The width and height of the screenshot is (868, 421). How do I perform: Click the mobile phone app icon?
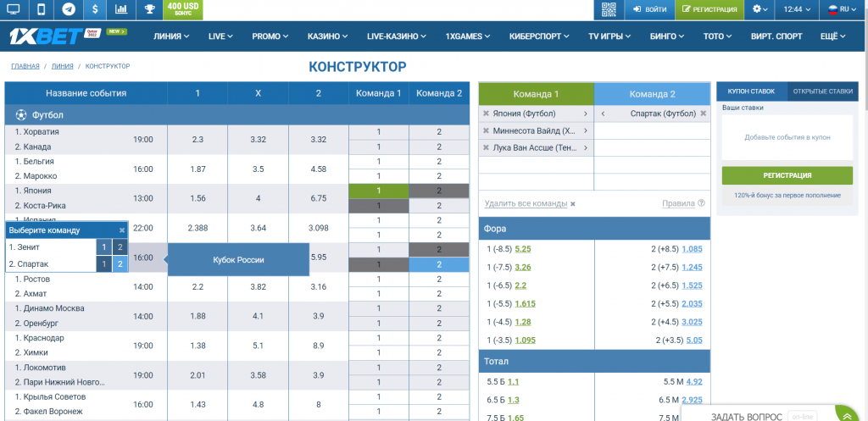(x=42, y=9)
